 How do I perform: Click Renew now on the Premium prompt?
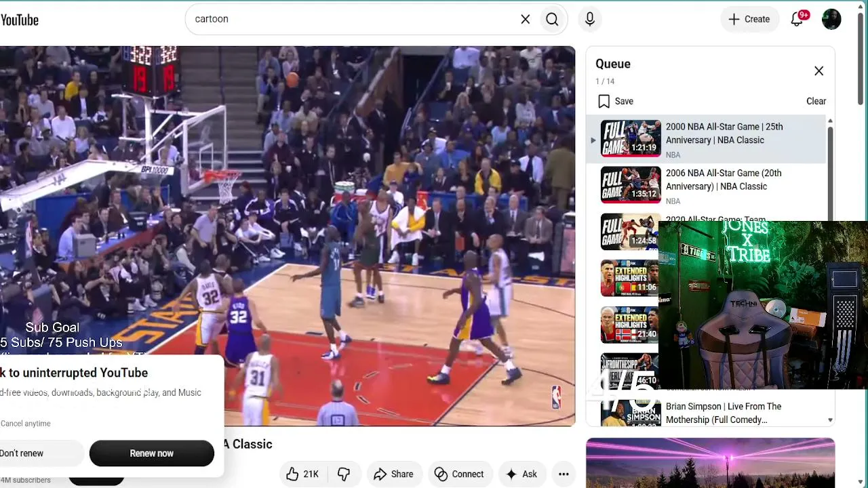click(x=152, y=453)
